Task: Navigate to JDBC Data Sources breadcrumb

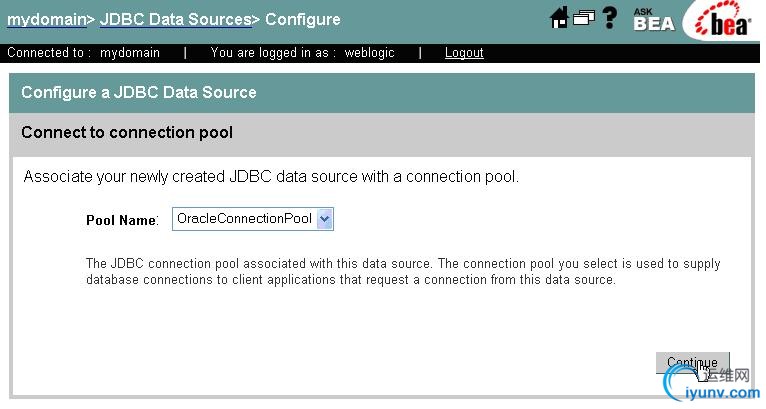Action: pos(175,19)
